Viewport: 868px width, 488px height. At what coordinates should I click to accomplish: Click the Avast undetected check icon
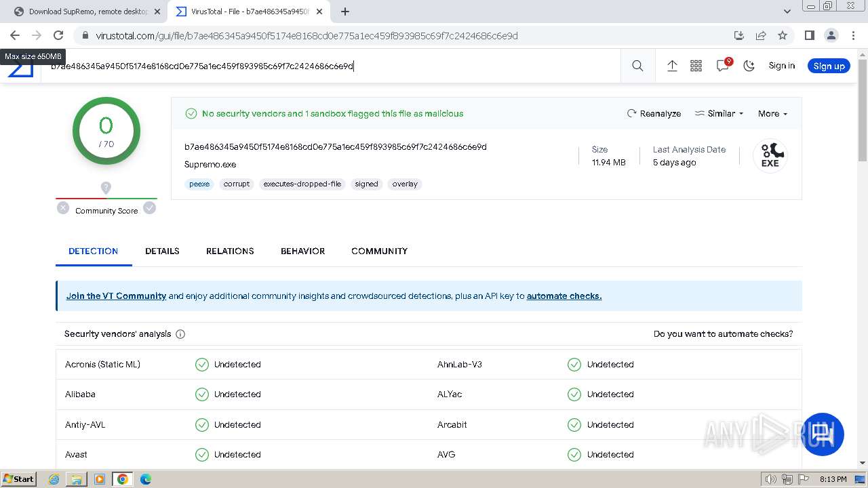click(x=202, y=455)
